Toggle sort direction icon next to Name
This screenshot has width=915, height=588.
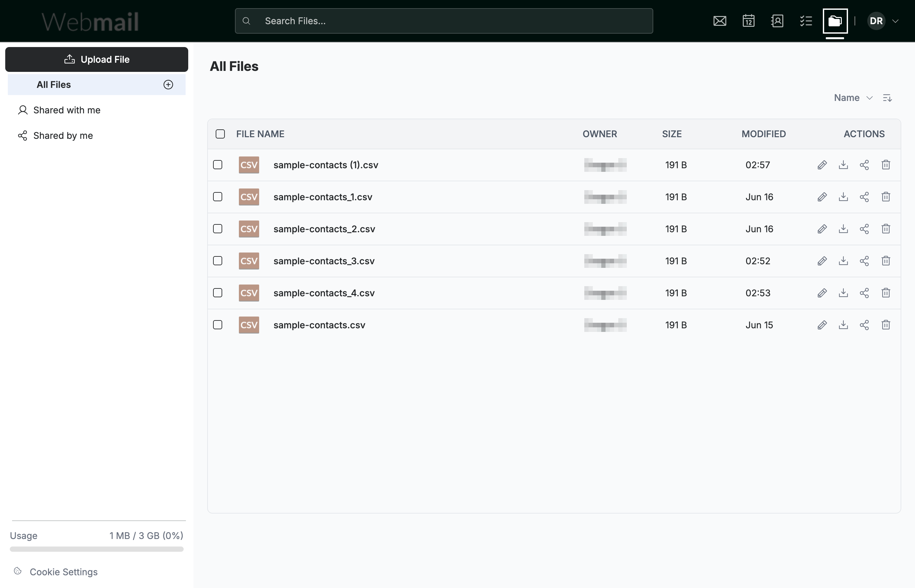pyautogui.click(x=888, y=98)
